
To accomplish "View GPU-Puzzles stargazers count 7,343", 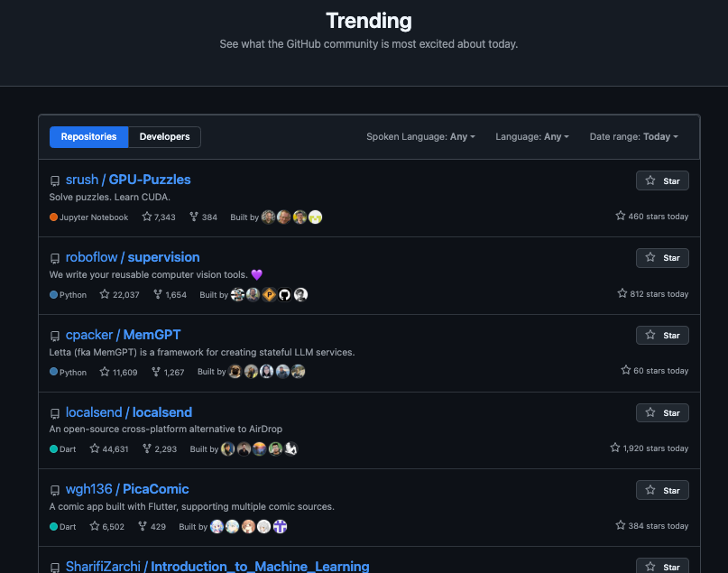I will pos(159,217).
